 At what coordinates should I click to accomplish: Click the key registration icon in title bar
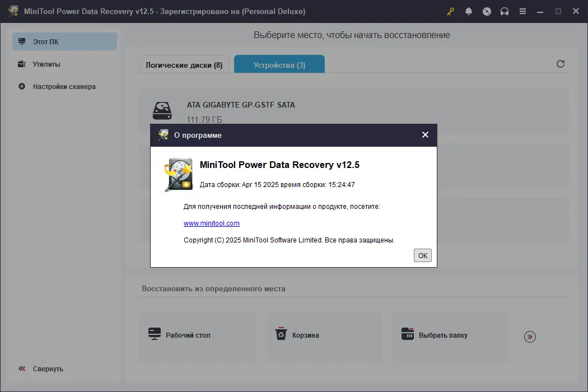pyautogui.click(x=450, y=11)
